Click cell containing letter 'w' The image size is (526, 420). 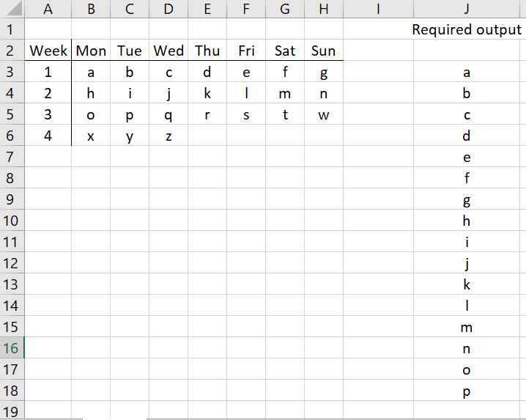click(x=324, y=114)
